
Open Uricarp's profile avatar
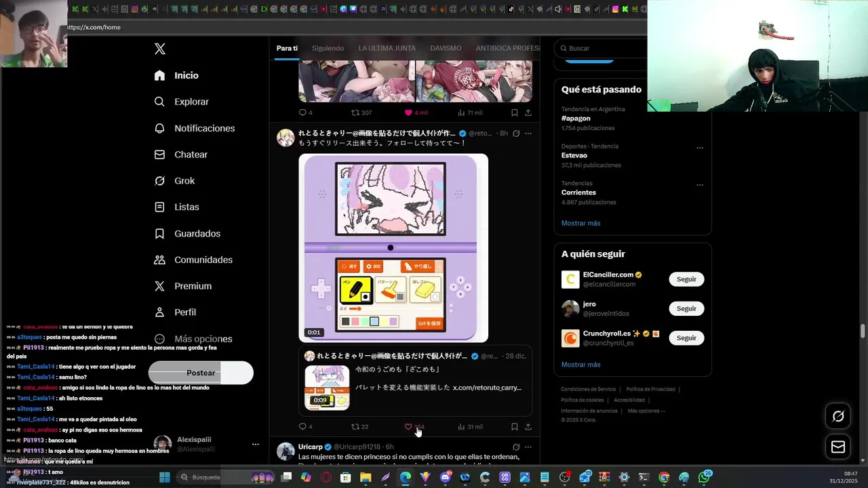[x=286, y=451]
